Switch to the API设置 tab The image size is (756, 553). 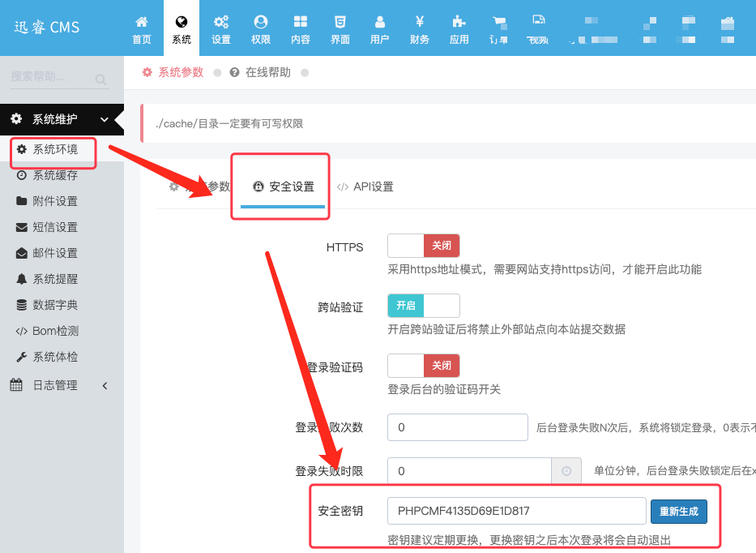pyautogui.click(x=365, y=186)
